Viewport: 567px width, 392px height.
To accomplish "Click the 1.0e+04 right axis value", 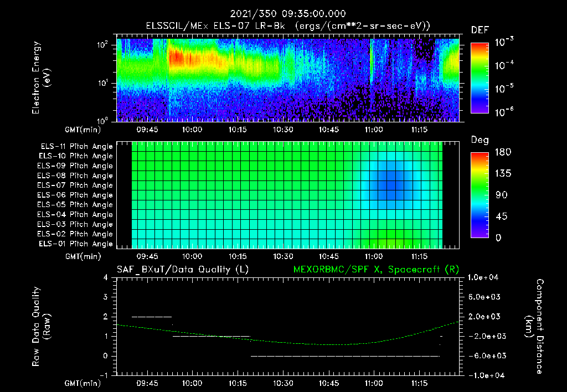I will 483,277.
